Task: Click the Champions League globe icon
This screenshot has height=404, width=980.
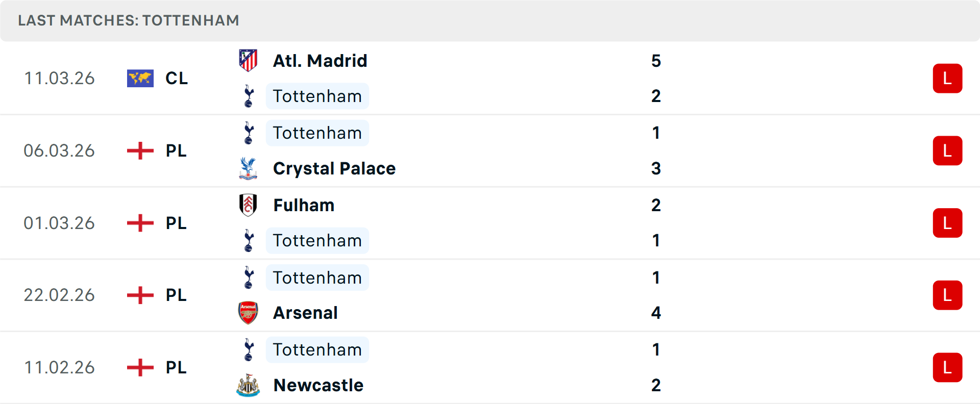Action: [x=140, y=78]
